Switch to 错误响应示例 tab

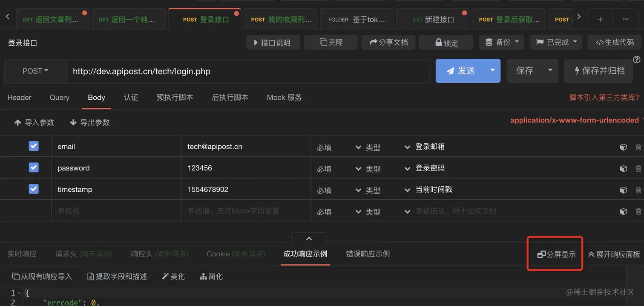click(x=368, y=254)
